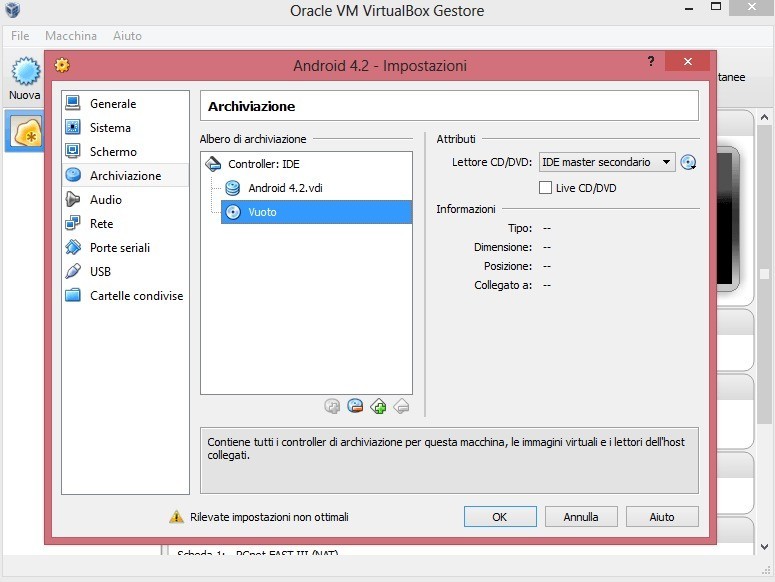Click the help question mark in the title bar
The image size is (775, 582).
651,62
